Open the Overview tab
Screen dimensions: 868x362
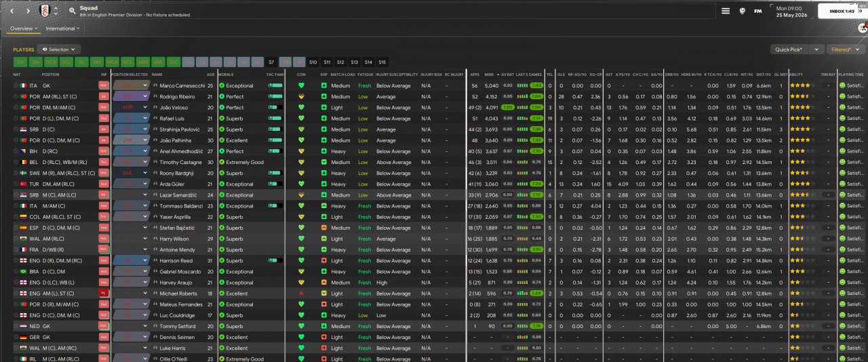(23, 28)
